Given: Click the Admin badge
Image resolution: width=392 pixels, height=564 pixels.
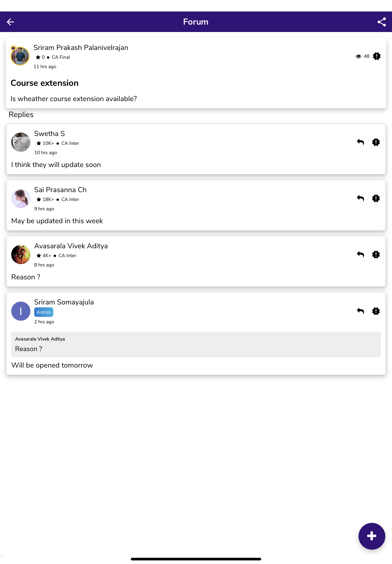Looking at the screenshot, I should tap(44, 312).
